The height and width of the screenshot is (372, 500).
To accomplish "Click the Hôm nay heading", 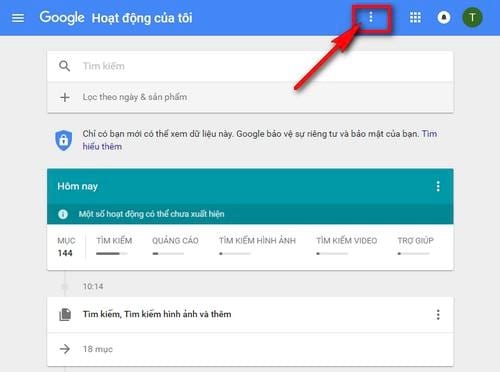I will click(77, 186).
